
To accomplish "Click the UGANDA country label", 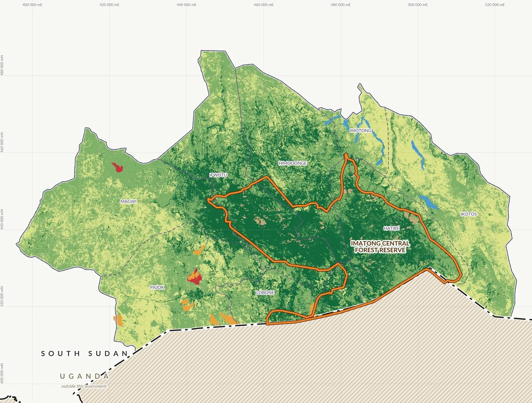I will pyautogui.click(x=84, y=376).
